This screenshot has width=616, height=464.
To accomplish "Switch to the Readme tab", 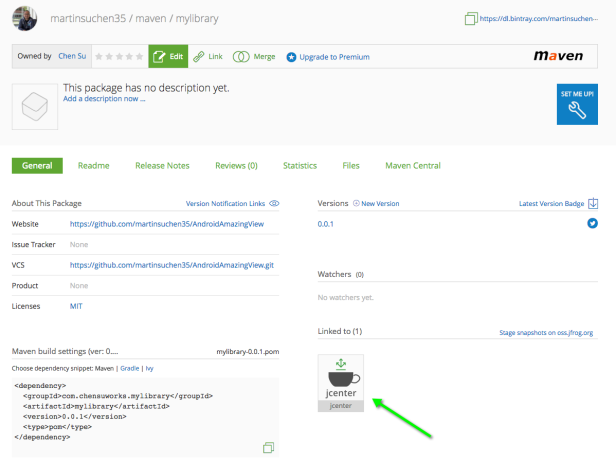I will pyautogui.click(x=94, y=166).
